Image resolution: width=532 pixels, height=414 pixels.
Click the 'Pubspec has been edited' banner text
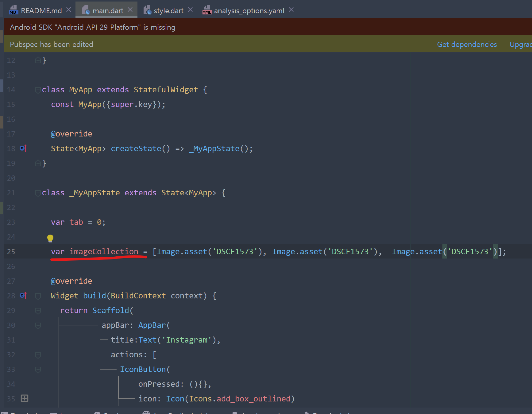52,44
